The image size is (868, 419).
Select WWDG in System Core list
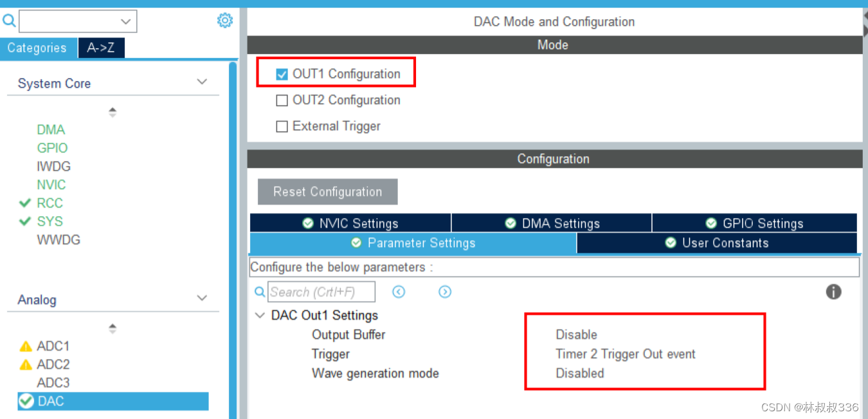coord(59,240)
